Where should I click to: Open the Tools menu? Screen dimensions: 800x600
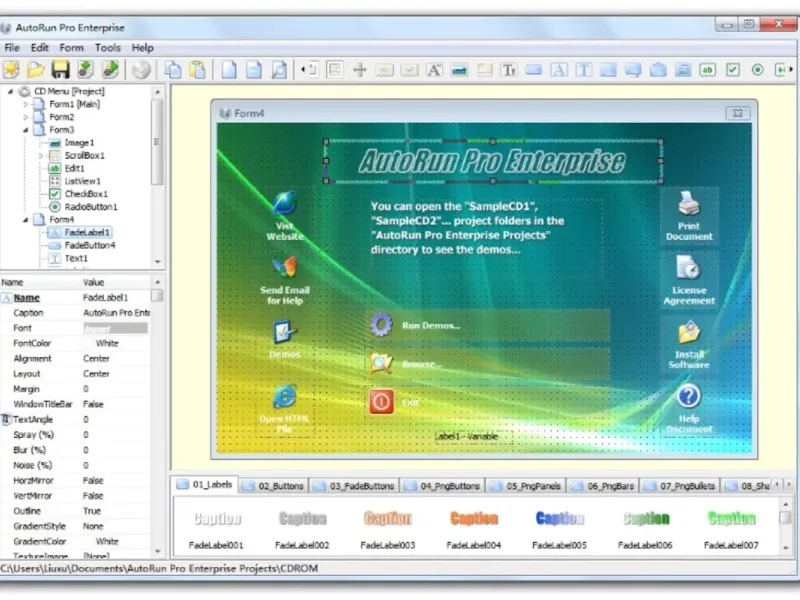click(x=108, y=47)
